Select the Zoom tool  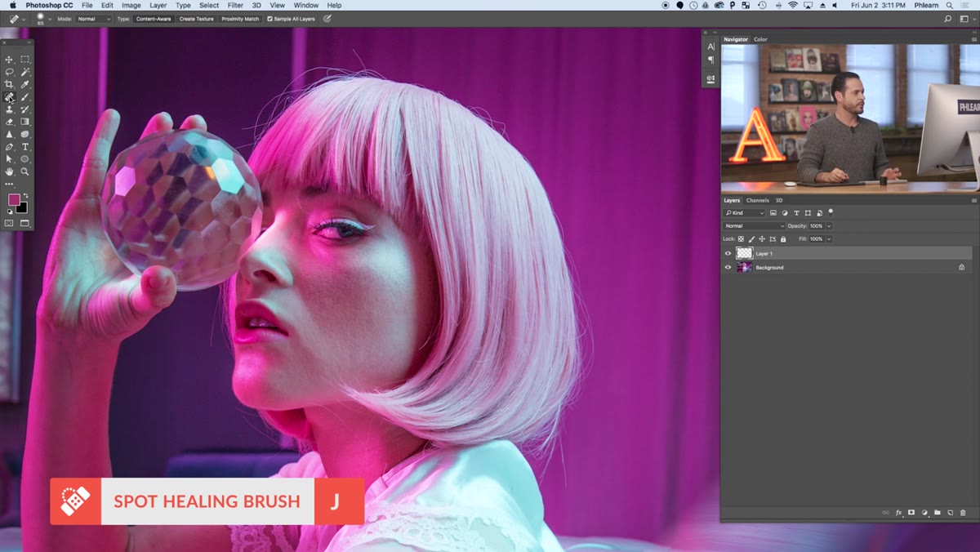pos(25,171)
